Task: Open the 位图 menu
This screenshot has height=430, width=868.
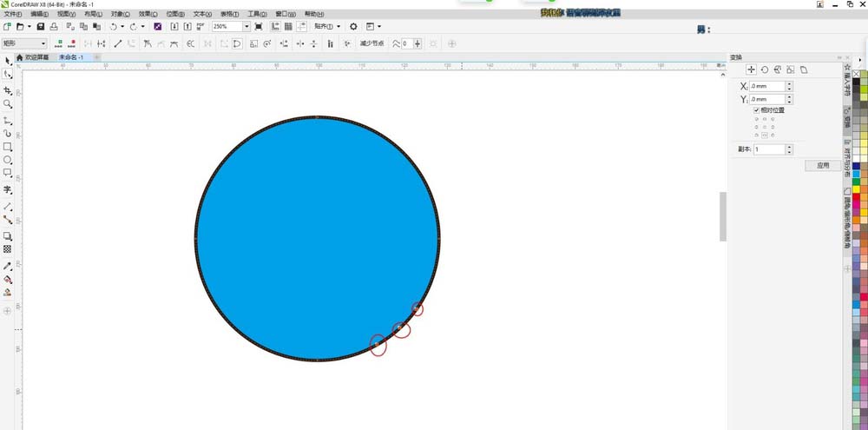Action: coord(175,14)
